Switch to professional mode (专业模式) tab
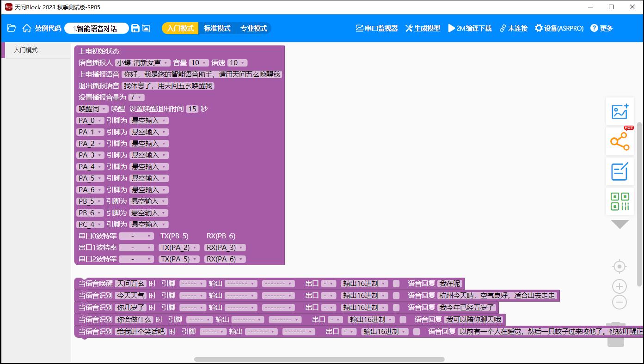The image size is (644, 364). point(253,28)
